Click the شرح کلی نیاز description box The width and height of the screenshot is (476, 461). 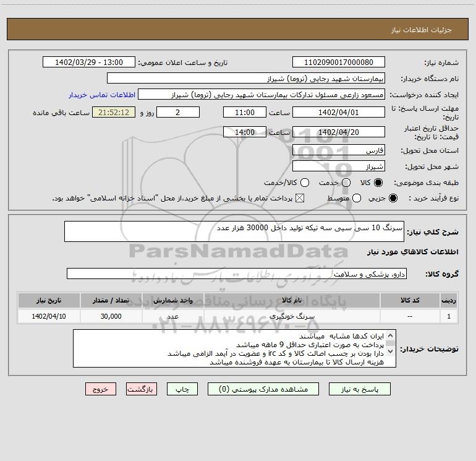click(234, 231)
